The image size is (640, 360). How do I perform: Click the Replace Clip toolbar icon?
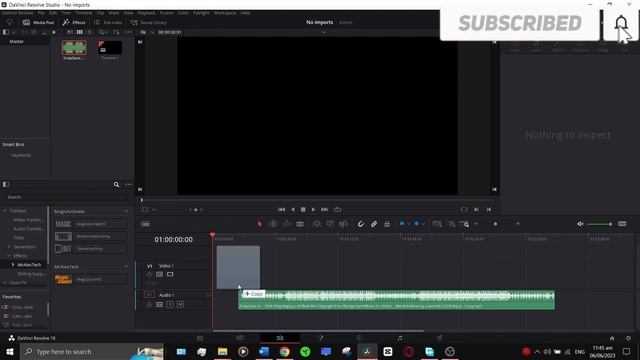click(343, 224)
